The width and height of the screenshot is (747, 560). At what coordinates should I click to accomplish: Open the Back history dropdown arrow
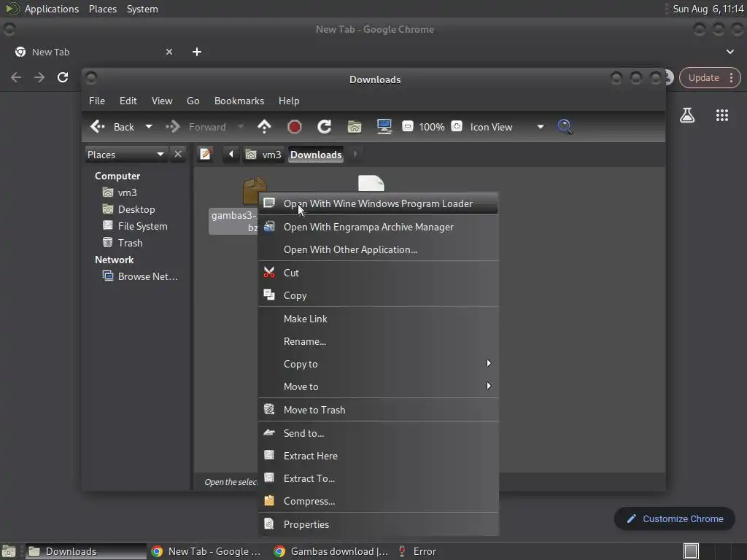click(x=149, y=127)
